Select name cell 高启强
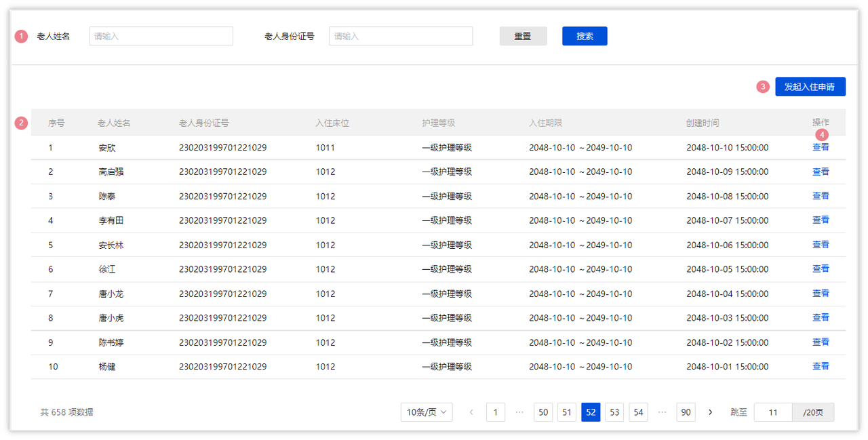868x440 pixels. pos(111,172)
